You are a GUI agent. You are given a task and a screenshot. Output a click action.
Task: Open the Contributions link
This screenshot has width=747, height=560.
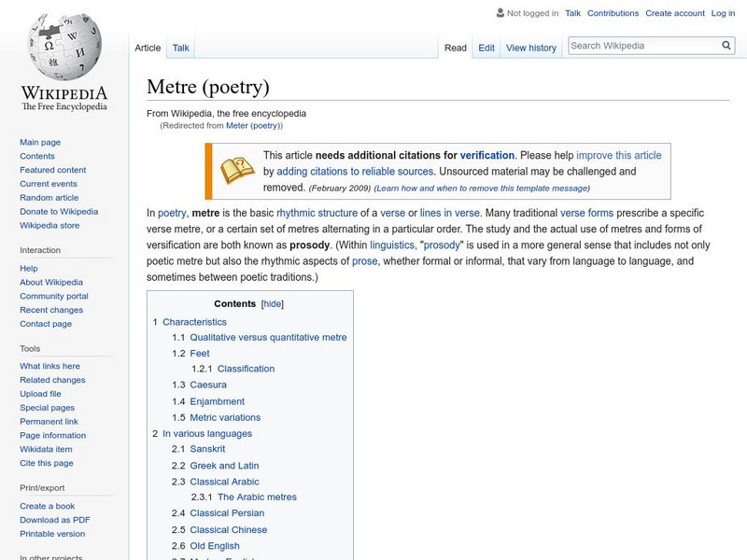click(x=613, y=13)
